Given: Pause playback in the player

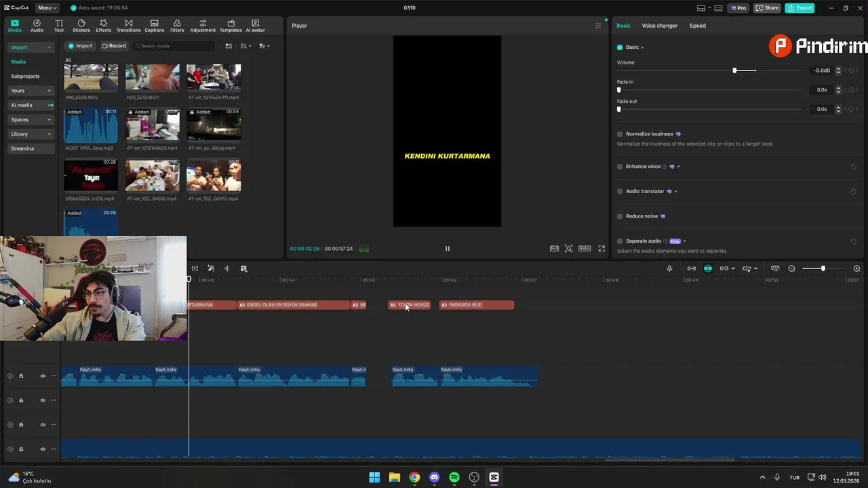Looking at the screenshot, I should [x=447, y=249].
